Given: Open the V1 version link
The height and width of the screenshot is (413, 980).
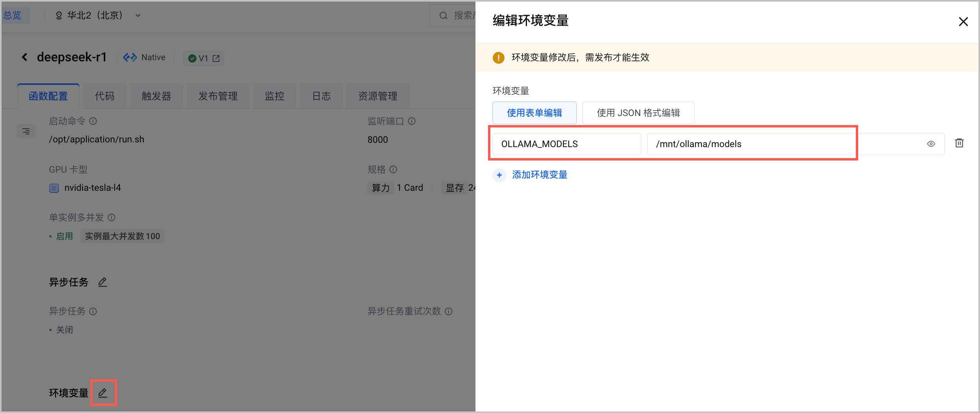Looking at the screenshot, I should pos(204,59).
